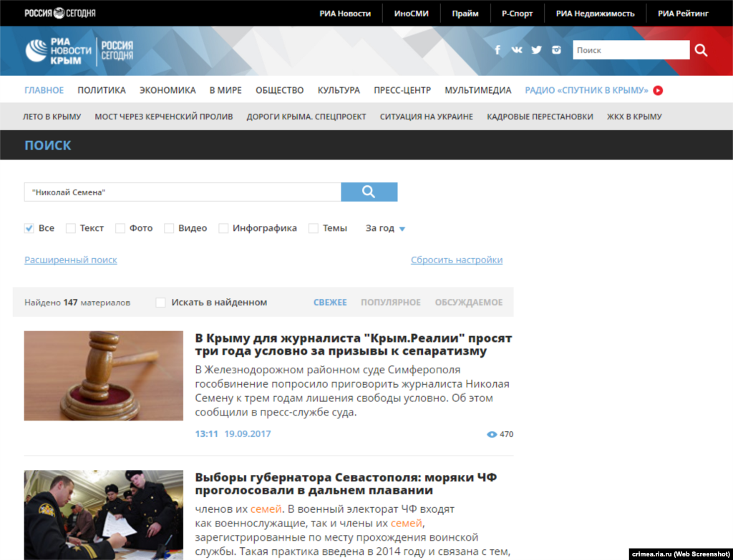Click 'Сбросить настройки' reset link
This screenshot has width=733, height=560.
click(456, 260)
